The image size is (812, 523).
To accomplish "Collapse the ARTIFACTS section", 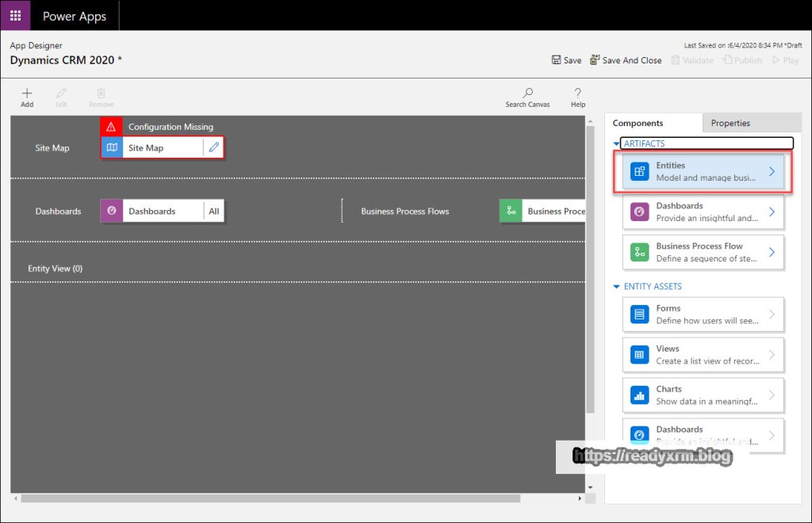I will pos(618,143).
